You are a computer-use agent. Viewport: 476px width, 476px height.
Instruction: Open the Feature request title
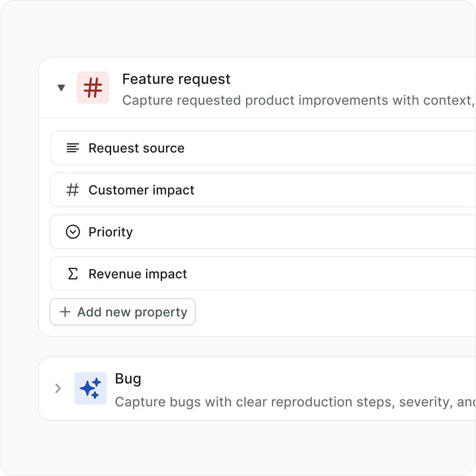(176, 79)
